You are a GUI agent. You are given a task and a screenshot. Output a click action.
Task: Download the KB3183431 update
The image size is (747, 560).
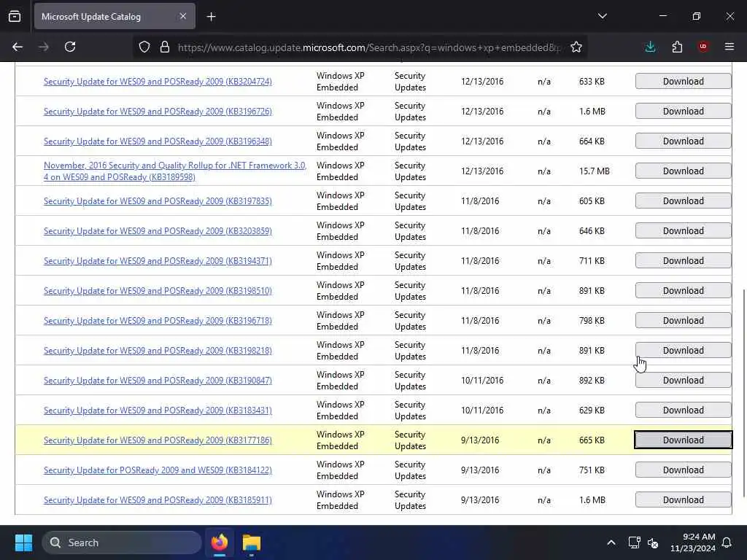click(683, 411)
